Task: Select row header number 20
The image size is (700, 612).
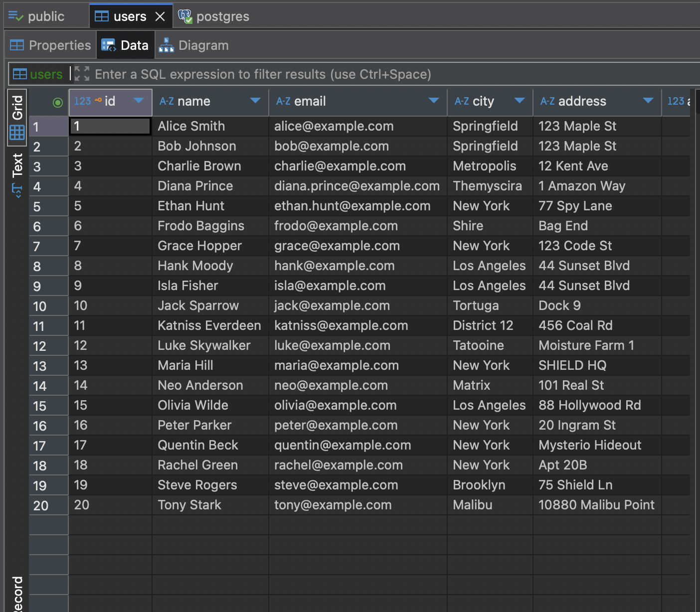Action: [x=48, y=505]
